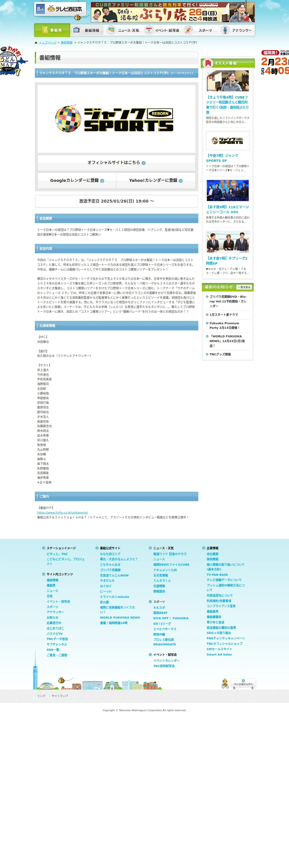This screenshot has width=289, height=868.
Task: Go to 番組情報 breadcrumb link
Action: [67, 43]
